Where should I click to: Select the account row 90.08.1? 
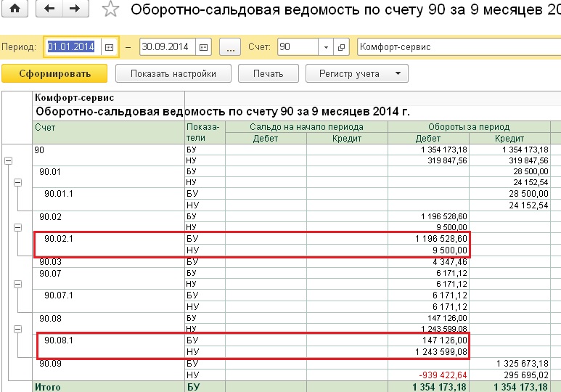tap(108, 346)
